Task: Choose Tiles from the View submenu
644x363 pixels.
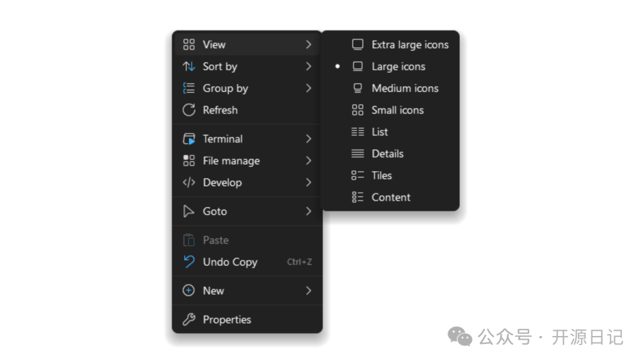Action: pos(381,176)
